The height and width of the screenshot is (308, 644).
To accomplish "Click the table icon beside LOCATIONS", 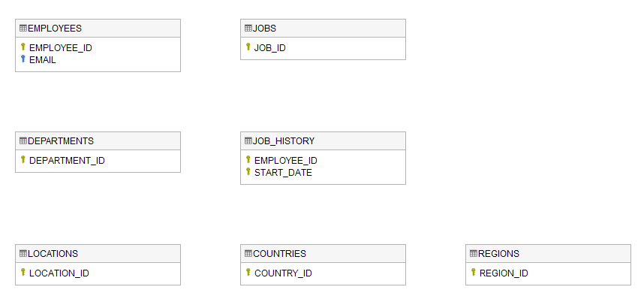I will click(x=23, y=254).
